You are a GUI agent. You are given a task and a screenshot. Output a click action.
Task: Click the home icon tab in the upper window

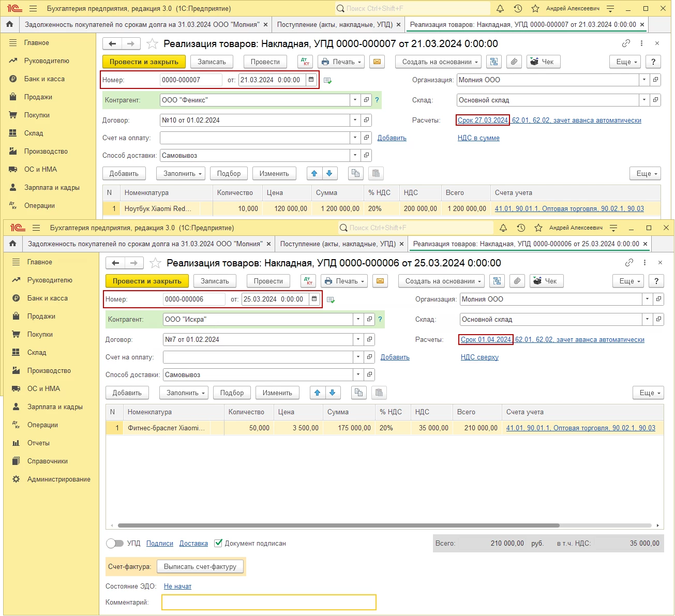[9, 24]
